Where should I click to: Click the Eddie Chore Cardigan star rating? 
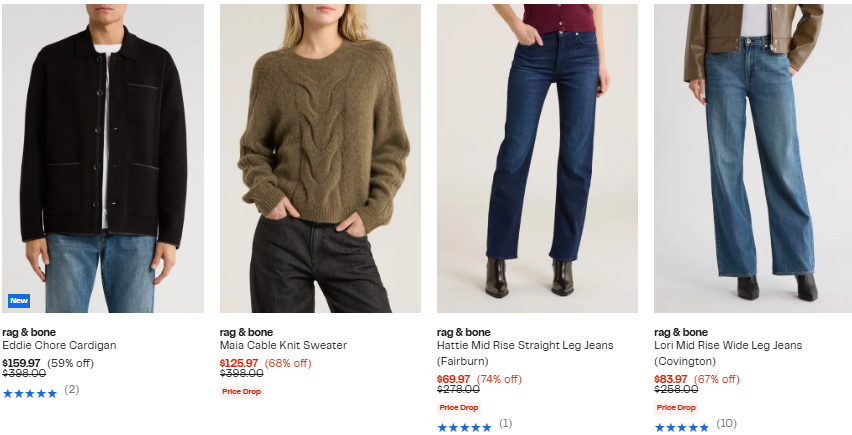click(x=30, y=394)
